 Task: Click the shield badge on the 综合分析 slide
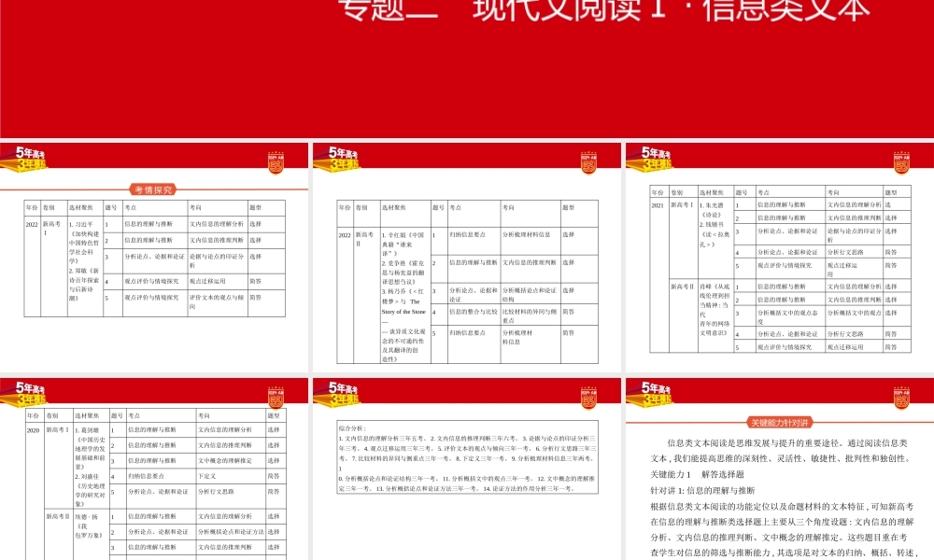pyautogui.click(x=587, y=396)
